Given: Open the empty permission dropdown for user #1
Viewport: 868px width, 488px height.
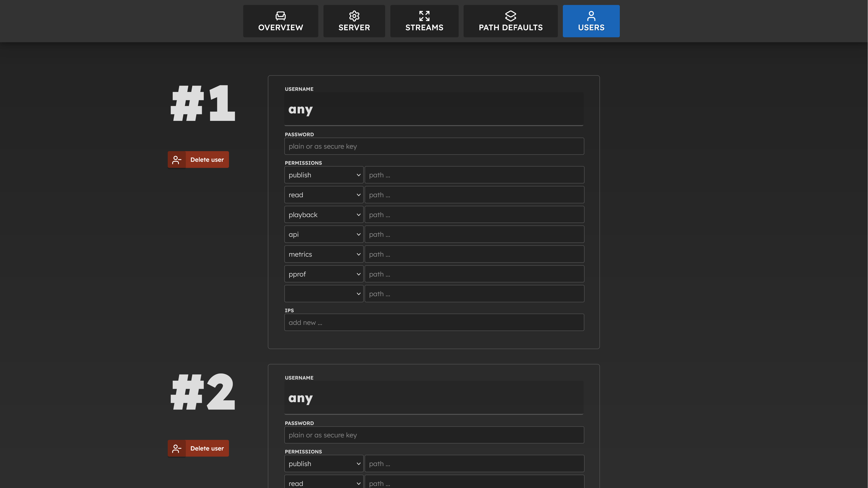Looking at the screenshot, I should tap(323, 294).
